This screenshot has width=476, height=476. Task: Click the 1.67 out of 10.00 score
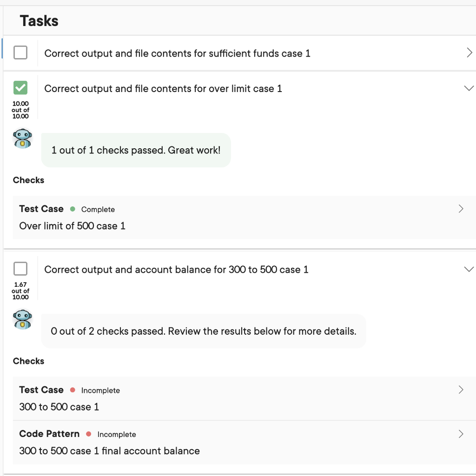click(20, 291)
